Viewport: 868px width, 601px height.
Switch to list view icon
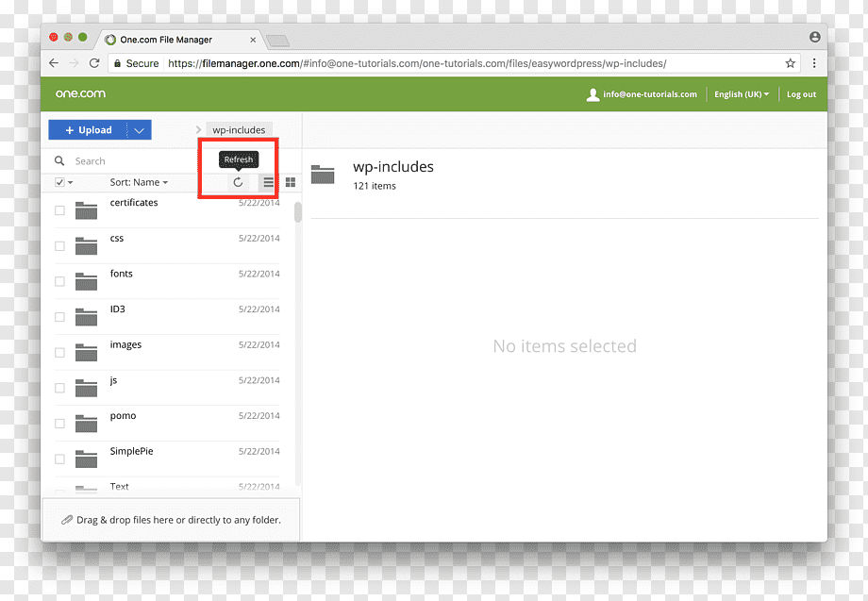click(269, 182)
